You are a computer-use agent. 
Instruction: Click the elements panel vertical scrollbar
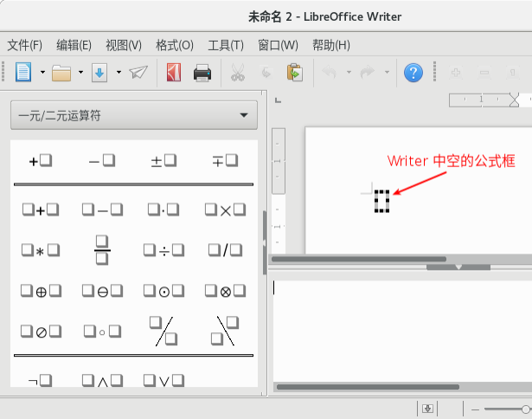click(x=265, y=242)
